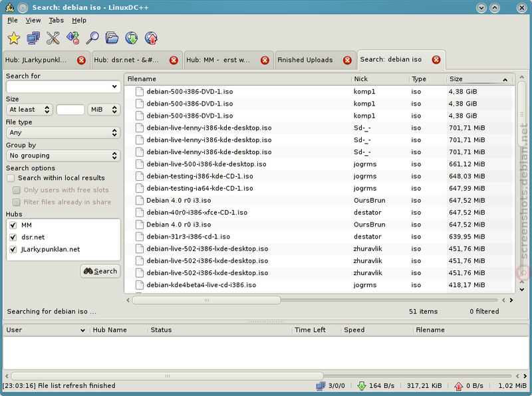Open Download Queue green arrow icon
532x396 pixels.
131,38
